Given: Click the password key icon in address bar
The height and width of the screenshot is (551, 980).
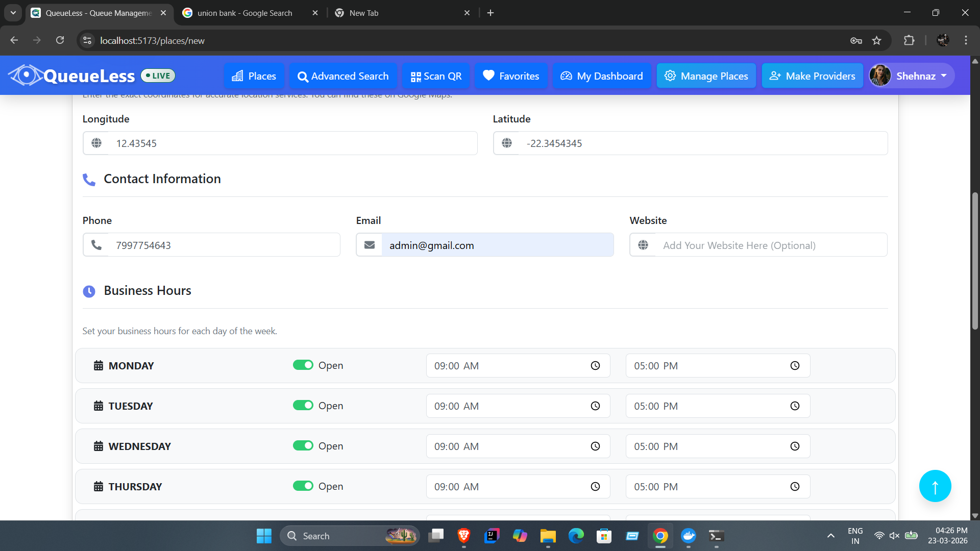Looking at the screenshot, I should 856,40.
